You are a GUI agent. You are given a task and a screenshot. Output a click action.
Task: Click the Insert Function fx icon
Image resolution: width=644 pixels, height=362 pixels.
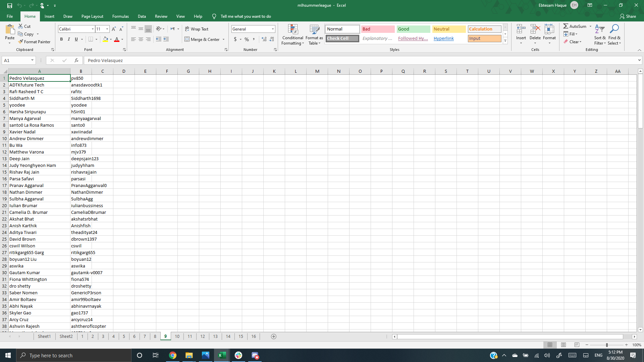[76, 60]
